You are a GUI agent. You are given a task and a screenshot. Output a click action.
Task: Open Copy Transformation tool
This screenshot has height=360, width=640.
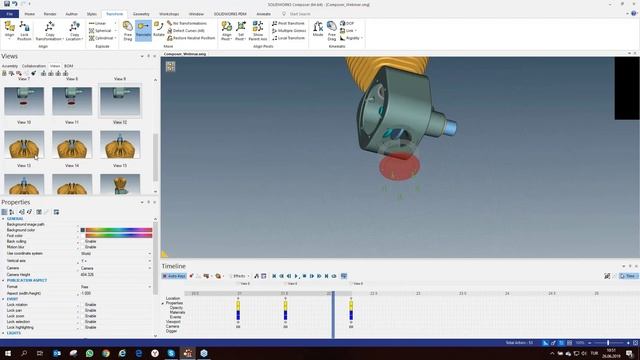49,31
